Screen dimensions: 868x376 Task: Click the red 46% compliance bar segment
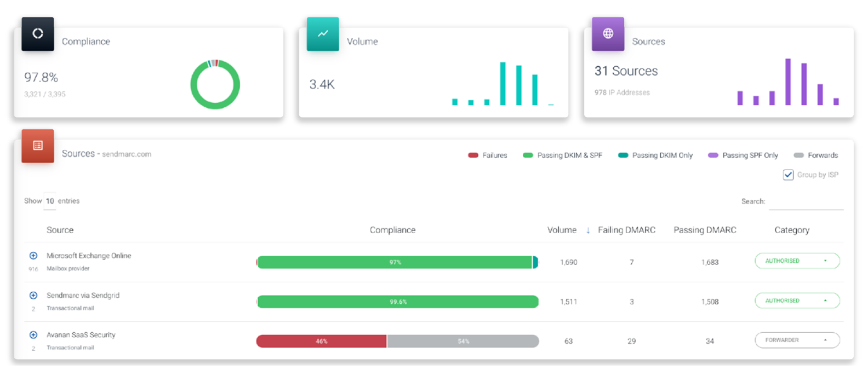click(x=321, y=342)
